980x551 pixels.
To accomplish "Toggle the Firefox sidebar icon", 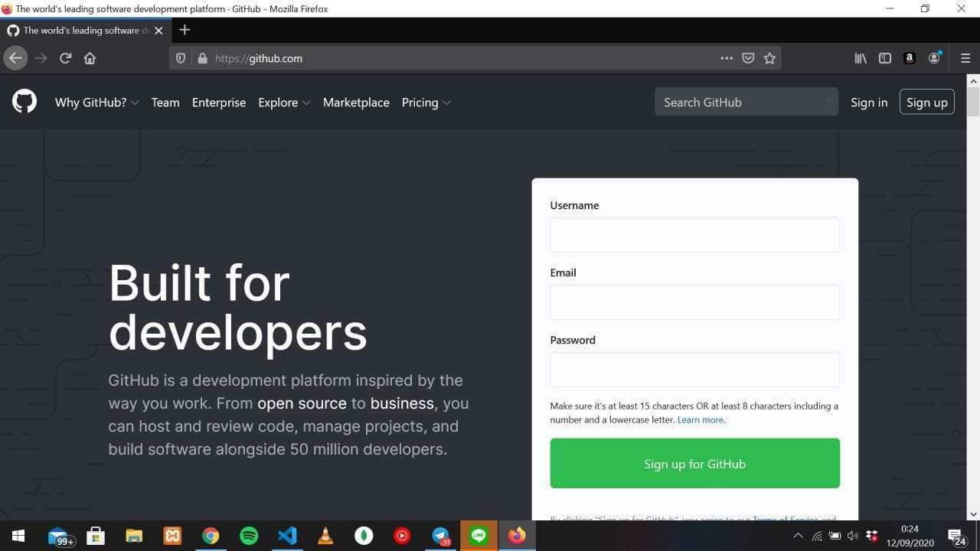I will tap(885, 58).
